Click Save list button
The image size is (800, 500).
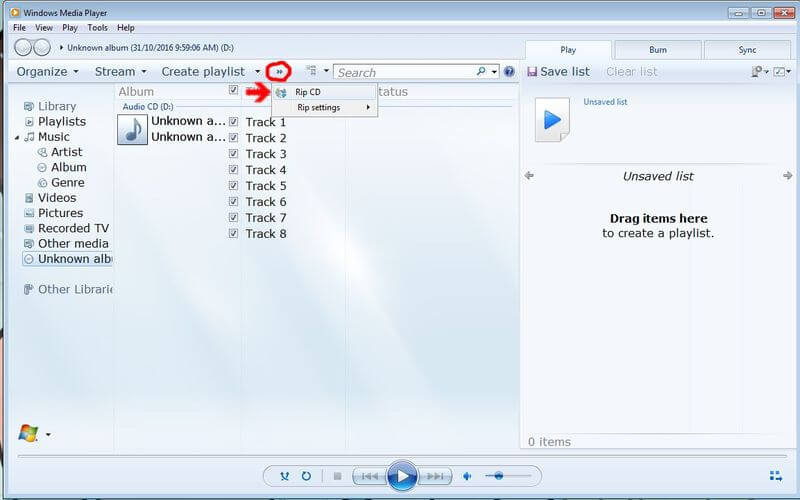(558, 72)
